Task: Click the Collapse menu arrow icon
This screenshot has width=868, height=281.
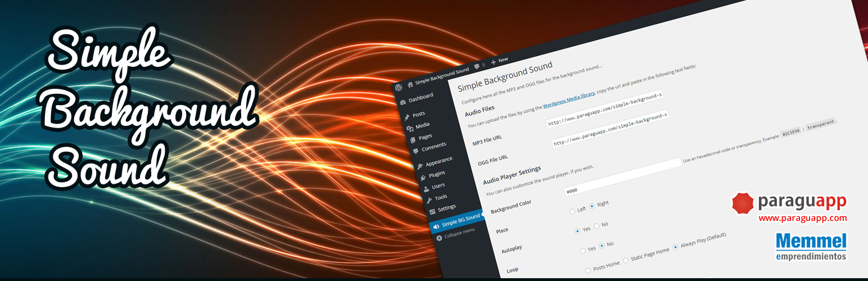Action: [439, 238]
